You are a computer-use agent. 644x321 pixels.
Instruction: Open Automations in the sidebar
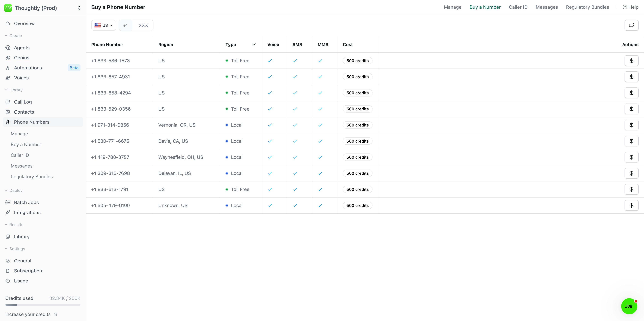[x=43, y=68]
